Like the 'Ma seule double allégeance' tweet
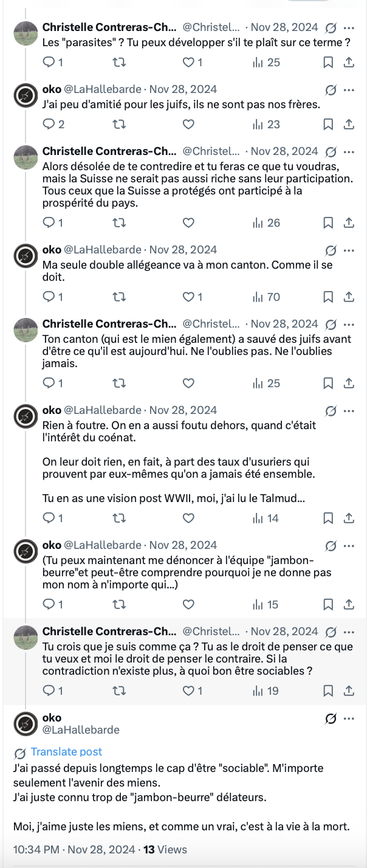Screen dimensions: 367x868 click(188, 297)
